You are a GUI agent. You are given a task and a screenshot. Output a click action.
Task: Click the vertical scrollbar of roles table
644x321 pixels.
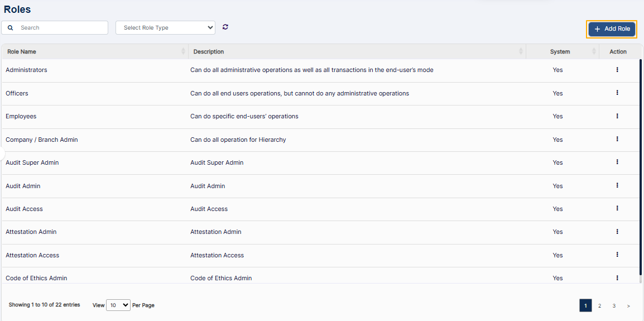click(x=641, y=167)
